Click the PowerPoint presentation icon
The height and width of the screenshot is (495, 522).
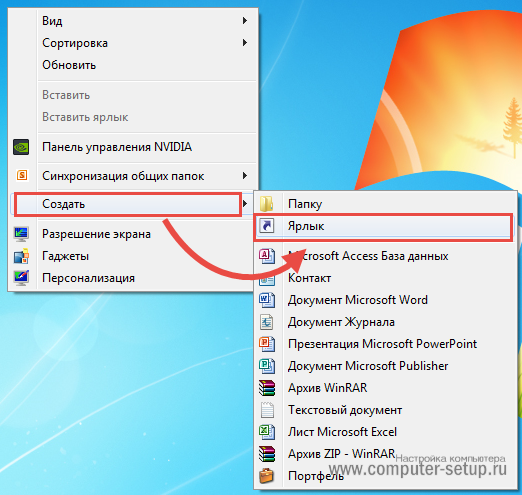click(267, 344)
